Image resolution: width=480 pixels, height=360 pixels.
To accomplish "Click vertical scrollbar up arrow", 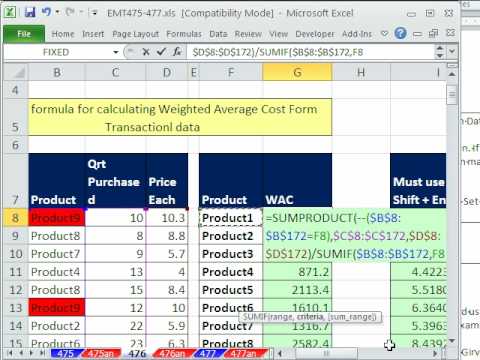I will (x=452, y=74).
